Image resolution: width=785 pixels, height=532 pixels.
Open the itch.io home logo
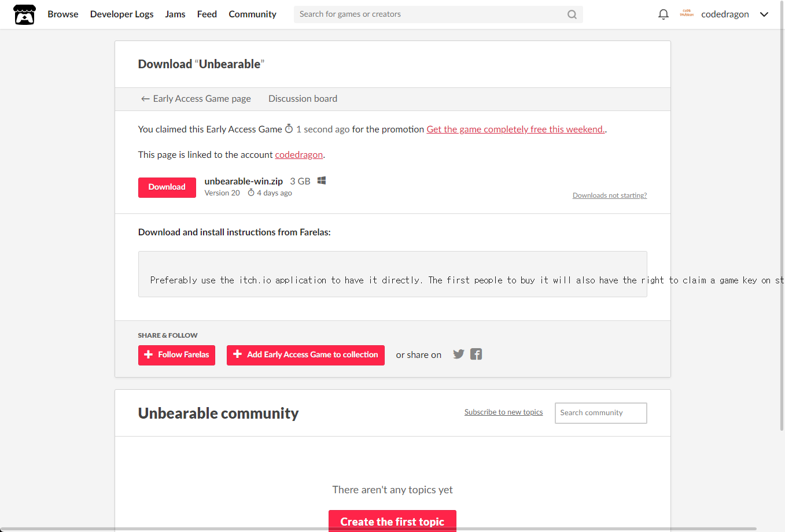[x=24, y=14]
